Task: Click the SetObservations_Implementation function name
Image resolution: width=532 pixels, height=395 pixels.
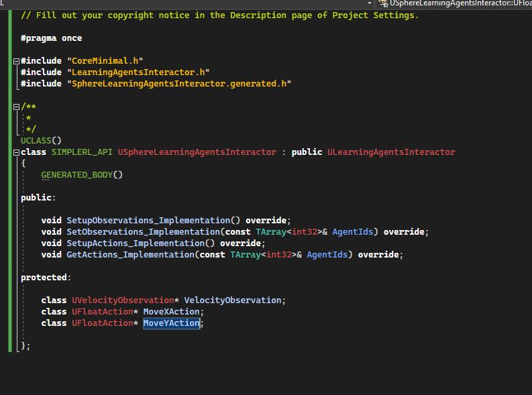Action: pyautogui.click(x=143, y=232)
